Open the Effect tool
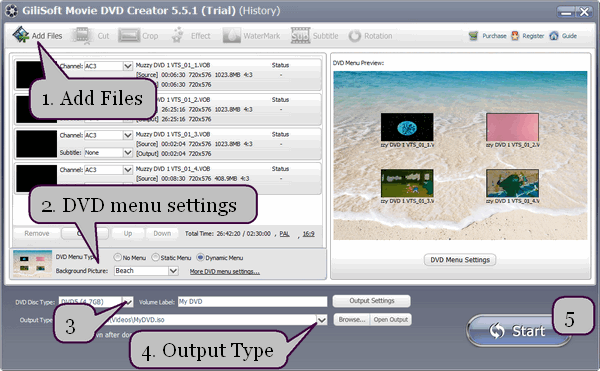 [x=191, y=36]
